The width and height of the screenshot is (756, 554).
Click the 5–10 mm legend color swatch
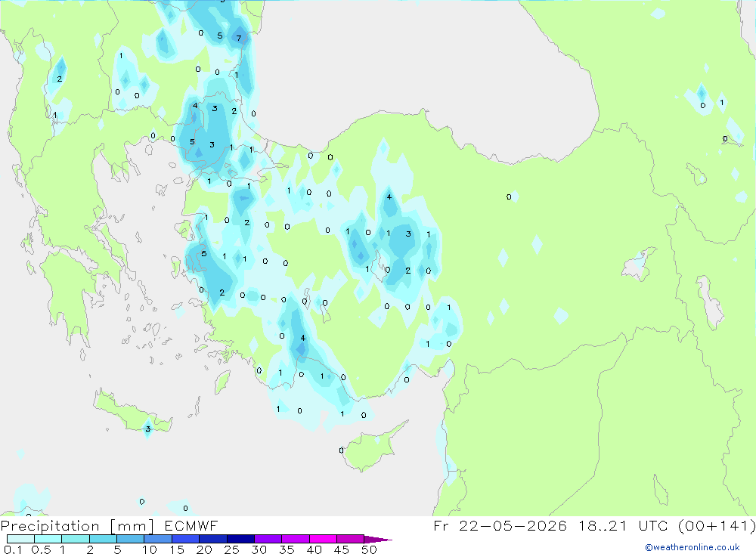click(130, 539)
